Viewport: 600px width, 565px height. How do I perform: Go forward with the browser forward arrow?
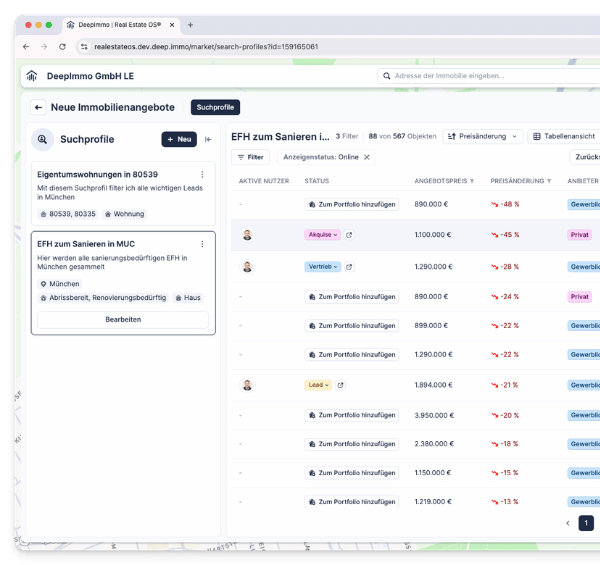click(x=44, y=47)
